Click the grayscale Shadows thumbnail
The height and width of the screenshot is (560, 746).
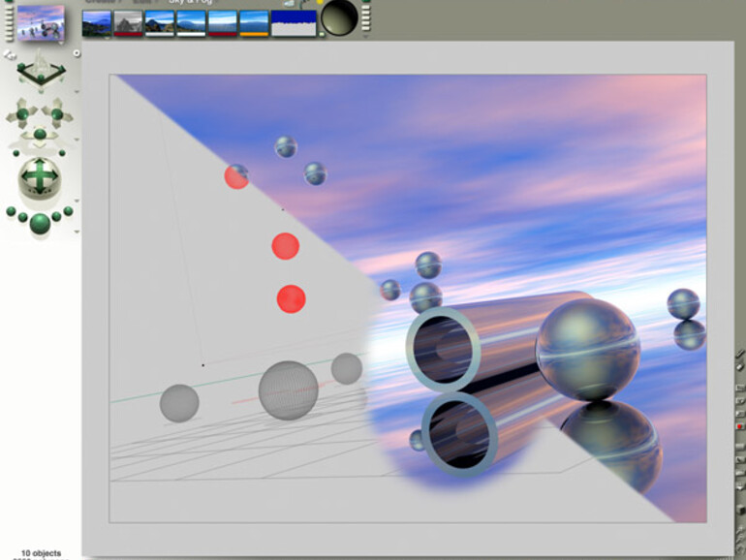[129, 21]
